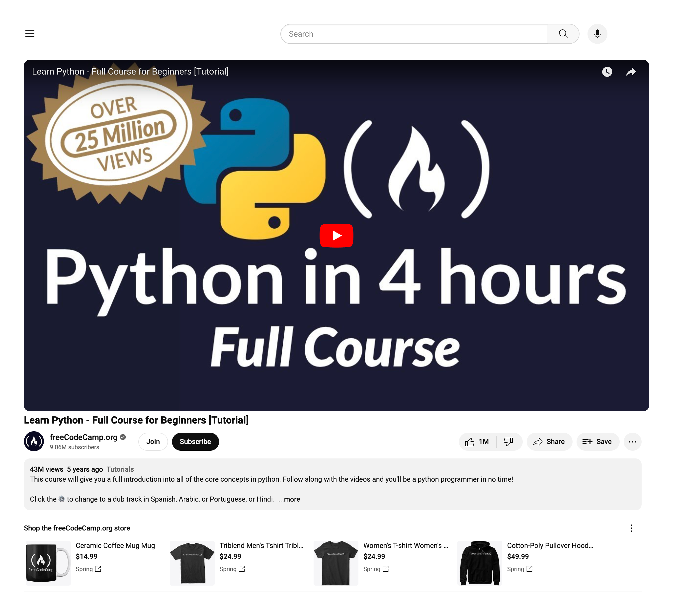Click the Share button below video
Viewport: 673px width, 616px height.
click(x=549, y=441)
